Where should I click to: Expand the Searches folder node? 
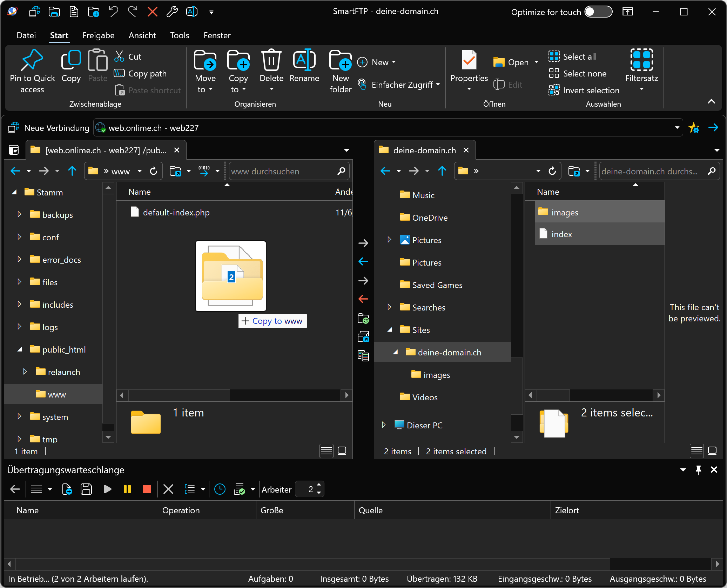pyautogui.click(x=389, y=307)
